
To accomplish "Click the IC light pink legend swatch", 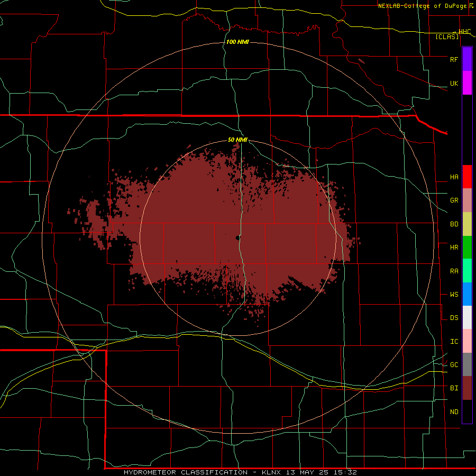I will pos(467,341).
